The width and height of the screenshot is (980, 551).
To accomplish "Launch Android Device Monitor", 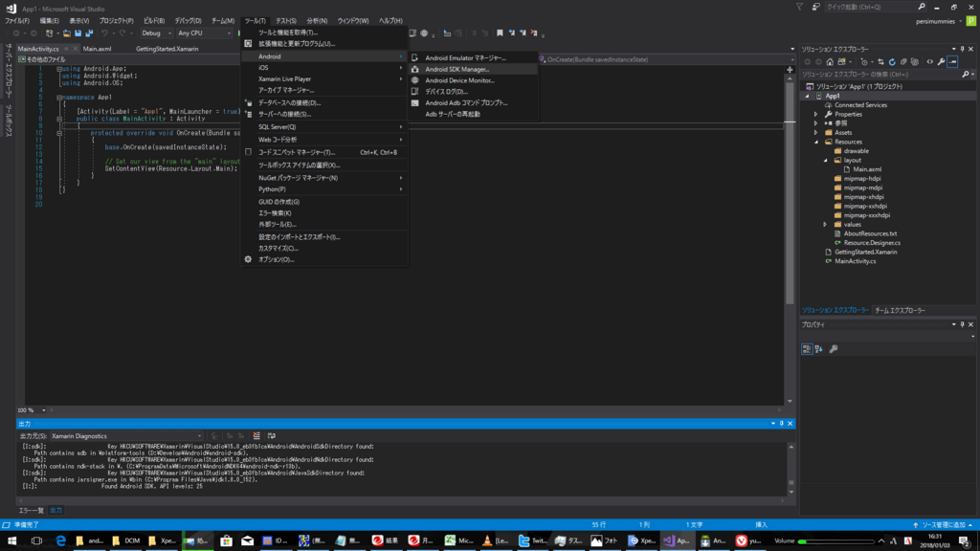I will click(x=473, y=80).
